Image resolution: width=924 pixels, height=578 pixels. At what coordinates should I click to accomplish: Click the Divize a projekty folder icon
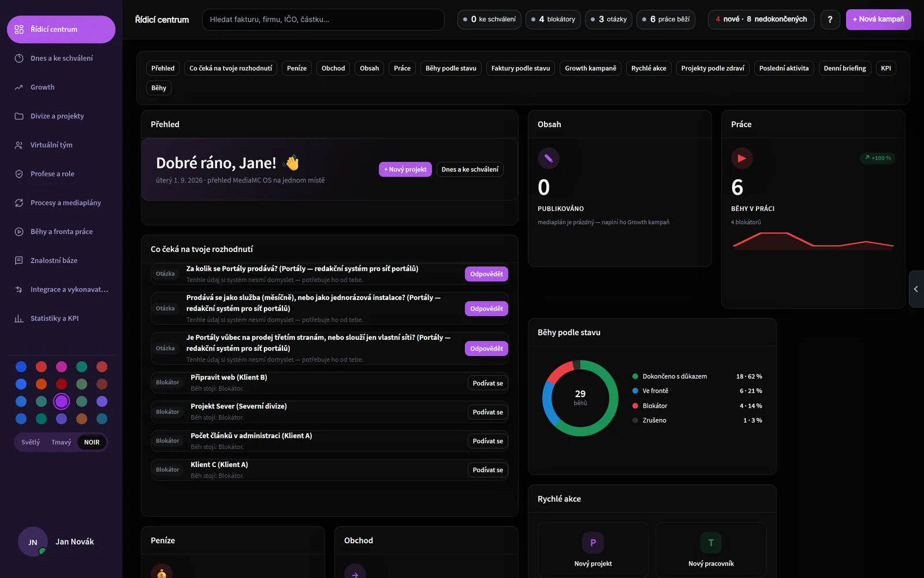[x=19, y=116]
